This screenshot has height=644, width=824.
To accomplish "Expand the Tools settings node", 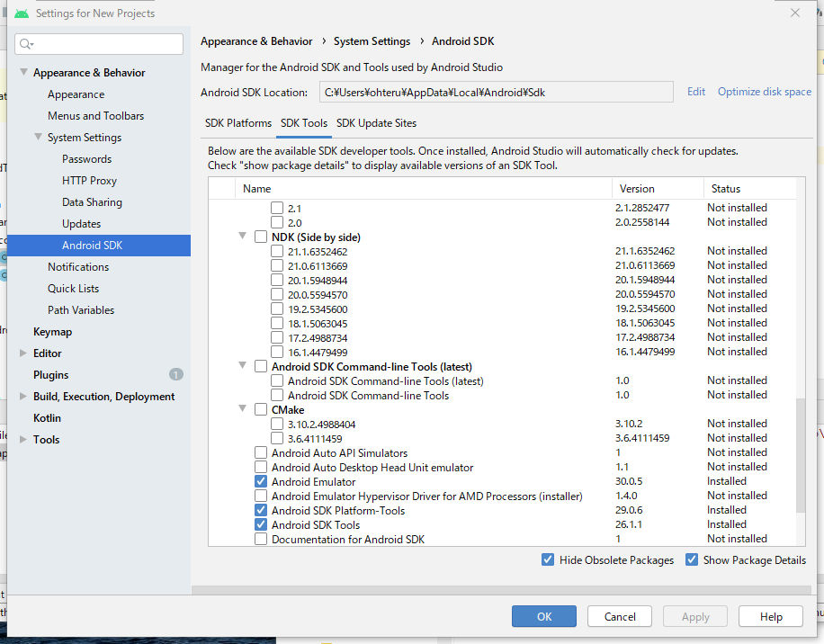I will coord(23,439).
